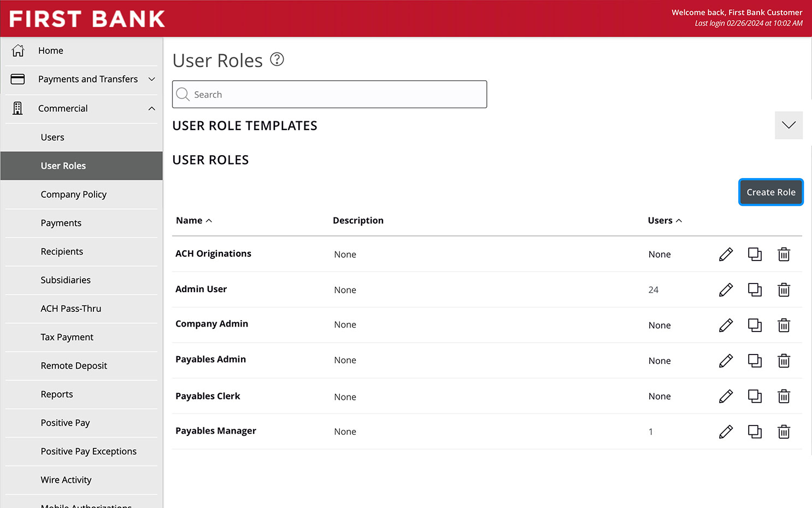This screenshot has width=812, height=508.
Task: Sort roles by Name column
Action: click(193, 221)
